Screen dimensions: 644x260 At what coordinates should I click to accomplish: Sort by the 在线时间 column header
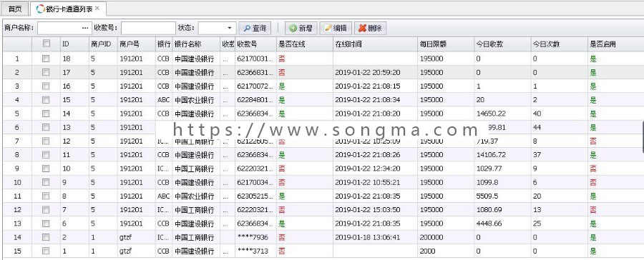point(374,44)
